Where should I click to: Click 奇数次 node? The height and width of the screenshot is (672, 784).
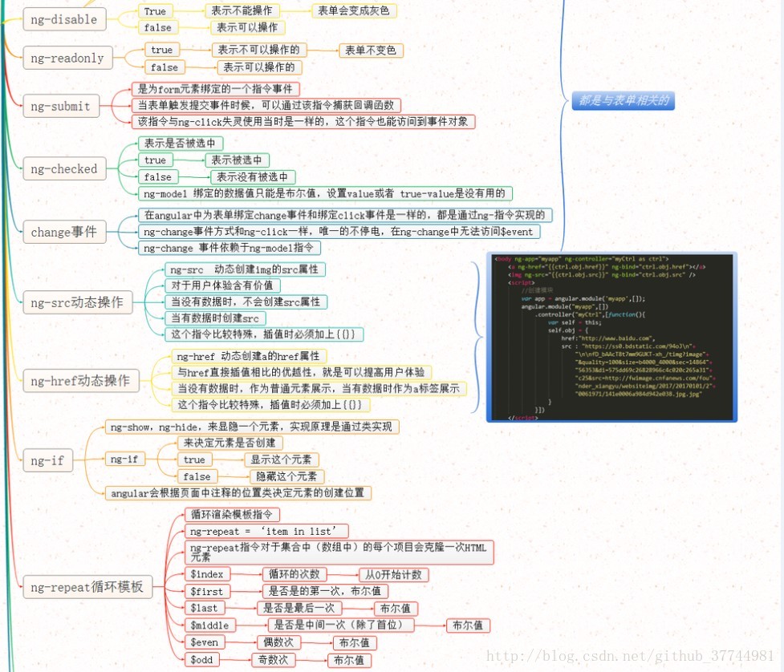[x=273, y=659]
